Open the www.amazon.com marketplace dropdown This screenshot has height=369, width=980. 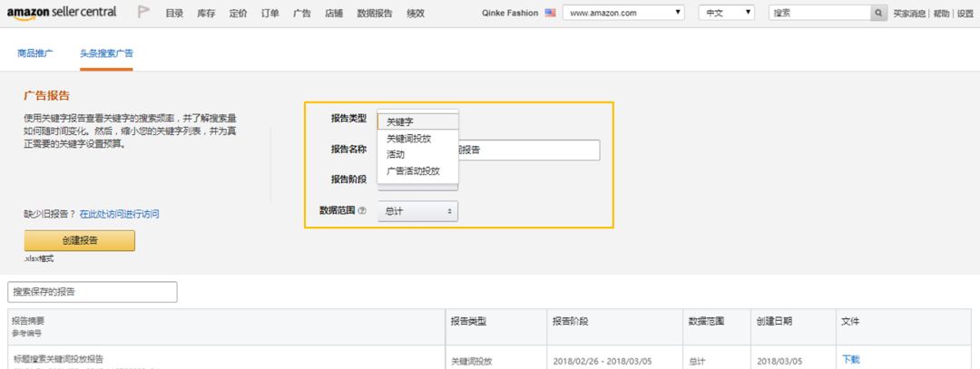[x=622, y=14]
